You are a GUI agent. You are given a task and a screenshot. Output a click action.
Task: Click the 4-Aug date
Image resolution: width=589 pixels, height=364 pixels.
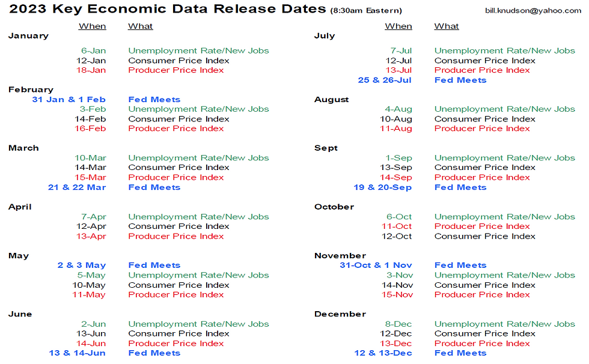click(x=398, y=109)
